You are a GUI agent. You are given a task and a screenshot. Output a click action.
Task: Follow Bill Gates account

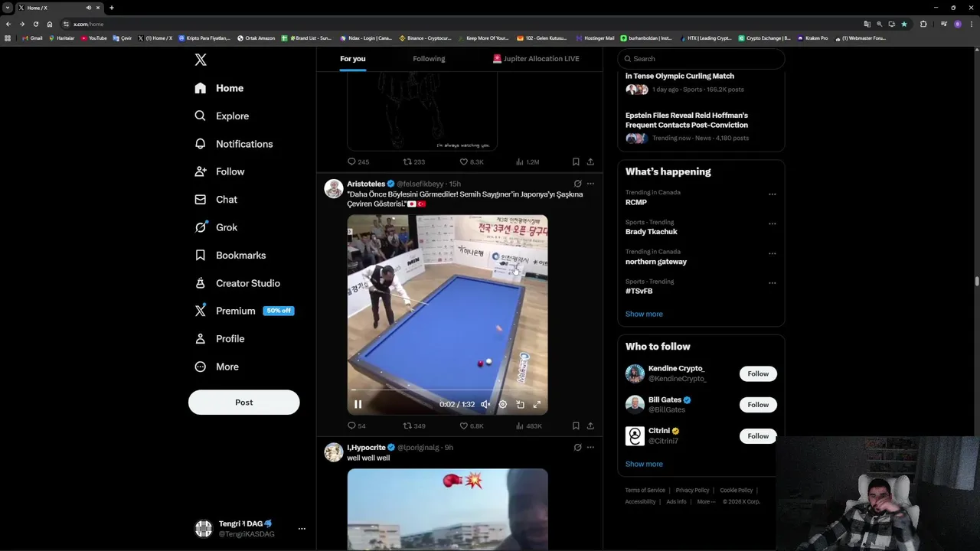[758, 405]
